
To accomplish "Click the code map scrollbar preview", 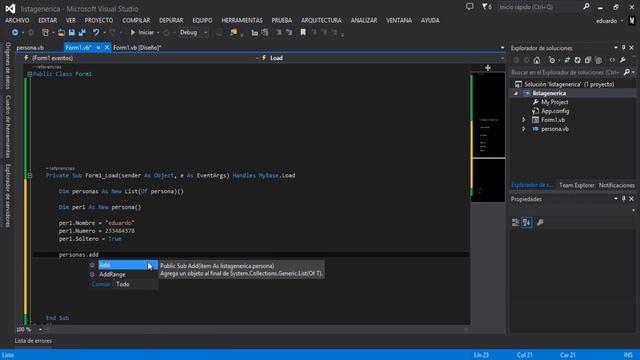I will pyautogui.click(x=488, y=137).
